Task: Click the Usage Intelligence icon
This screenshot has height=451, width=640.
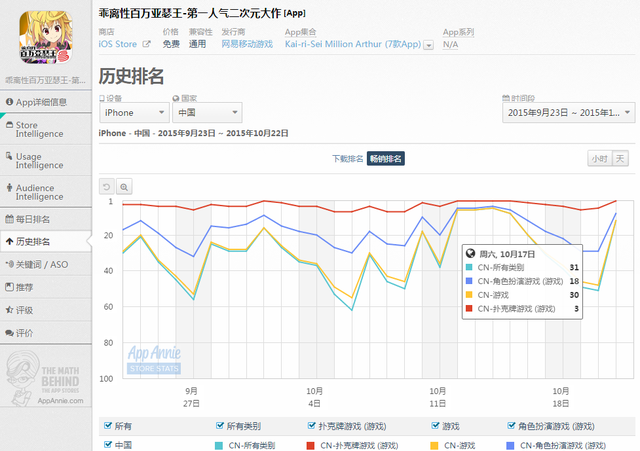Action: click(9, 156)
